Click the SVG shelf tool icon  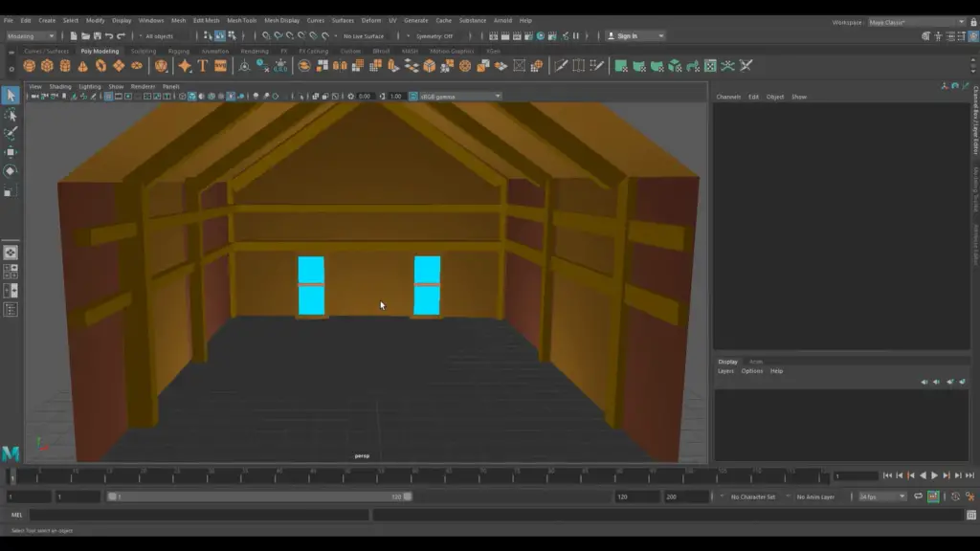[221, 66]
